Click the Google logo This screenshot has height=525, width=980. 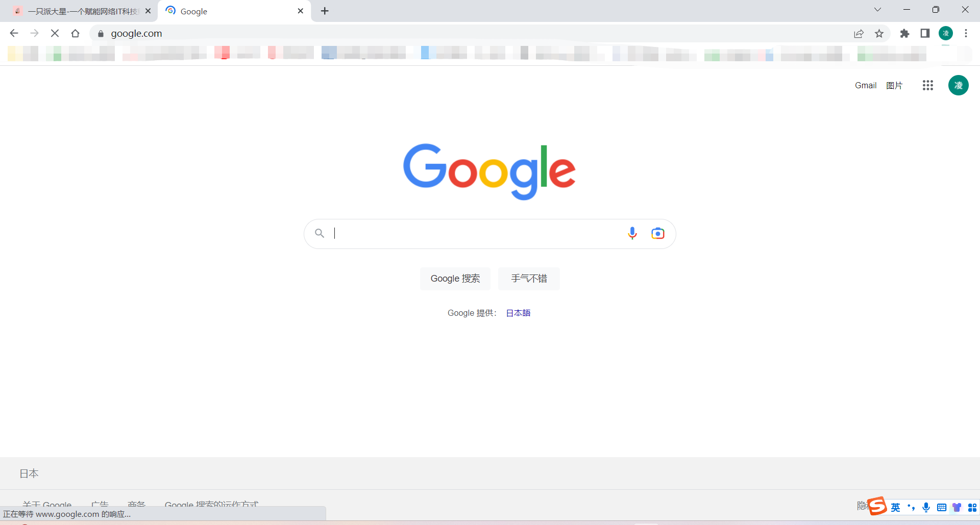(489, 171)
